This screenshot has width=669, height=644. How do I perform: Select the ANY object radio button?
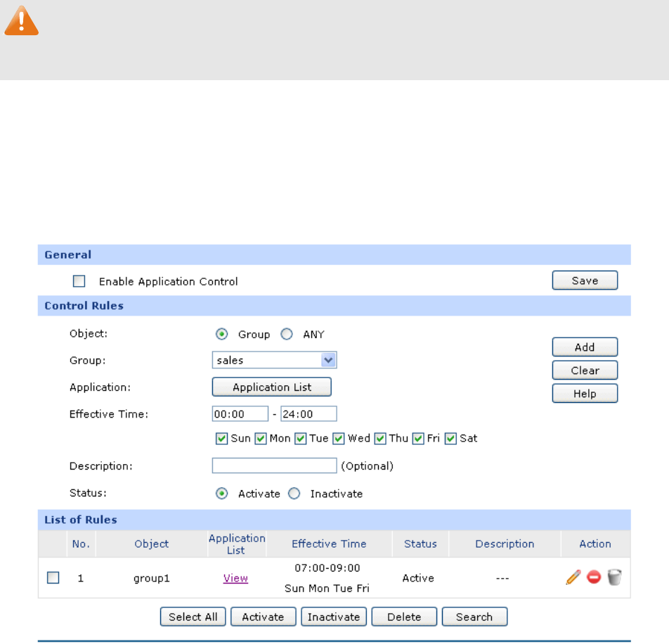tap(287, 335)
